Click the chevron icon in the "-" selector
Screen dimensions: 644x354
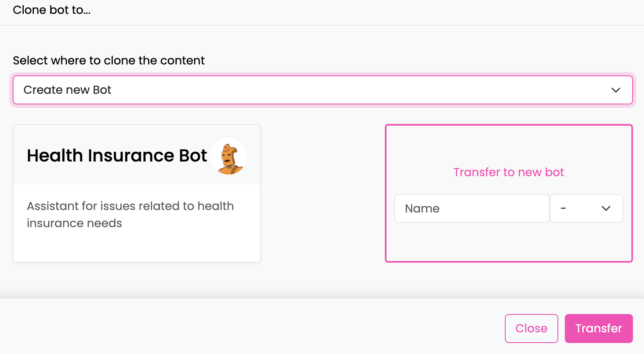(x=606, y=208)
